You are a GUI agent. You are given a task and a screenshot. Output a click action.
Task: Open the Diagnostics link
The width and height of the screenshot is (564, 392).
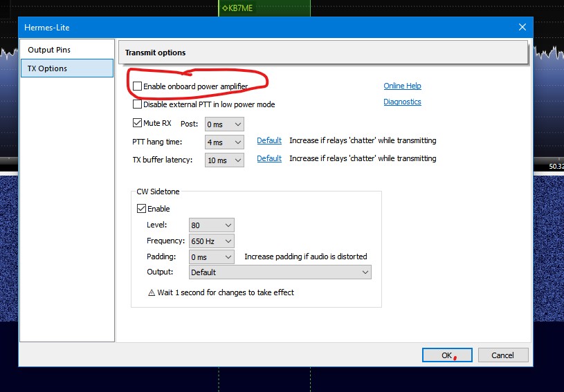[x=402, y=102]
